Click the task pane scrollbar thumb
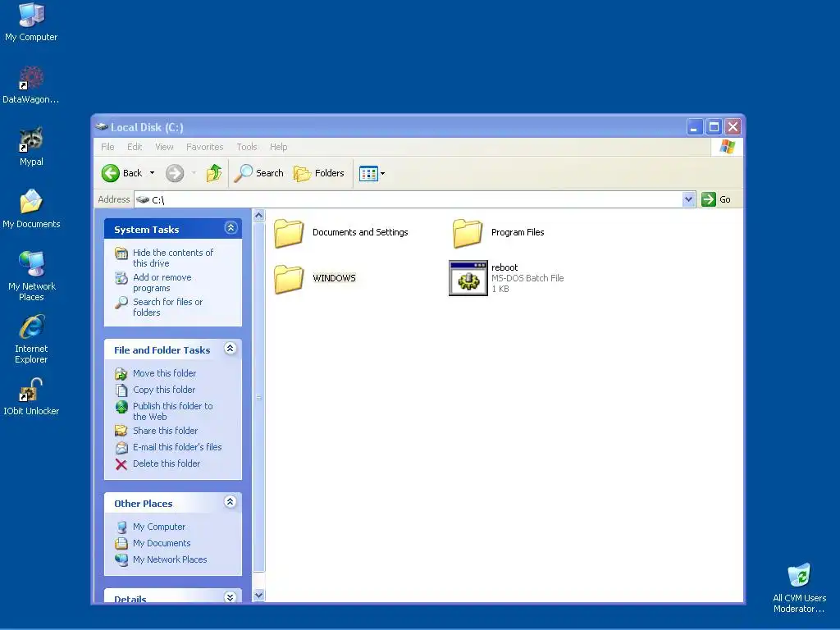 [258, 398]
